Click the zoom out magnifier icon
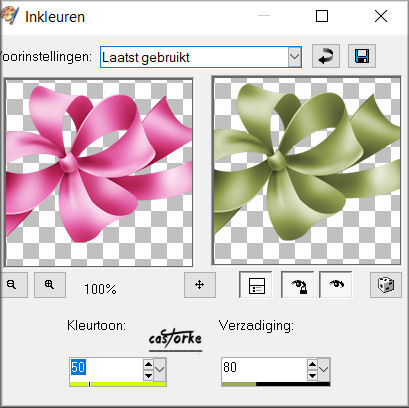Image resolution: width=409 pixels, height=408 pixels. tap(13, 285)
